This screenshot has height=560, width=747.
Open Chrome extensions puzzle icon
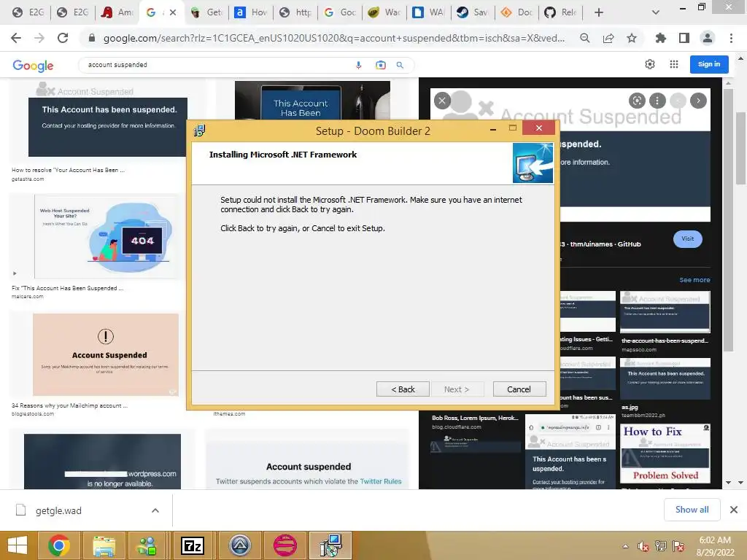pyautogui.click(x=660, y=38)
